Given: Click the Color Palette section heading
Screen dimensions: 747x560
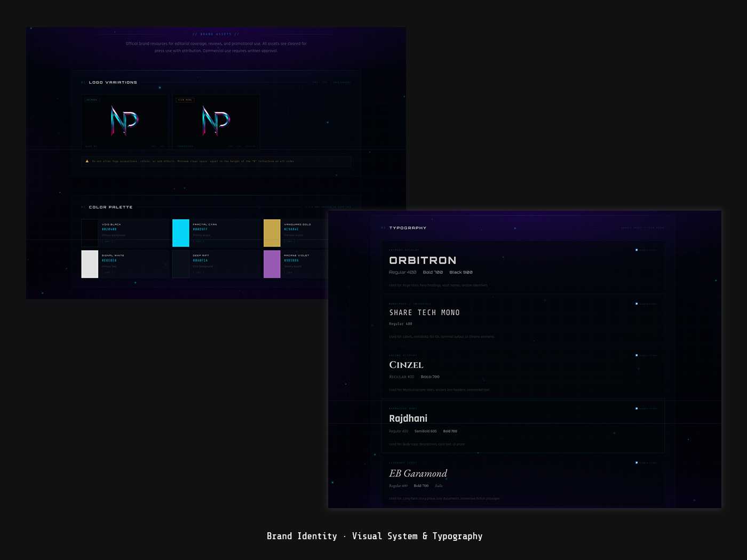Looking at the screenshot, I should [110, 207].
